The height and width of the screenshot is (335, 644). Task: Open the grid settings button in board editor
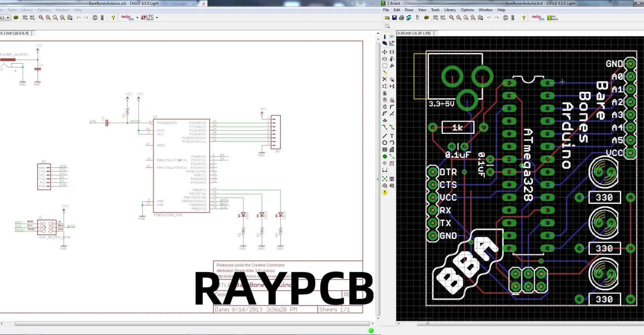387,26
